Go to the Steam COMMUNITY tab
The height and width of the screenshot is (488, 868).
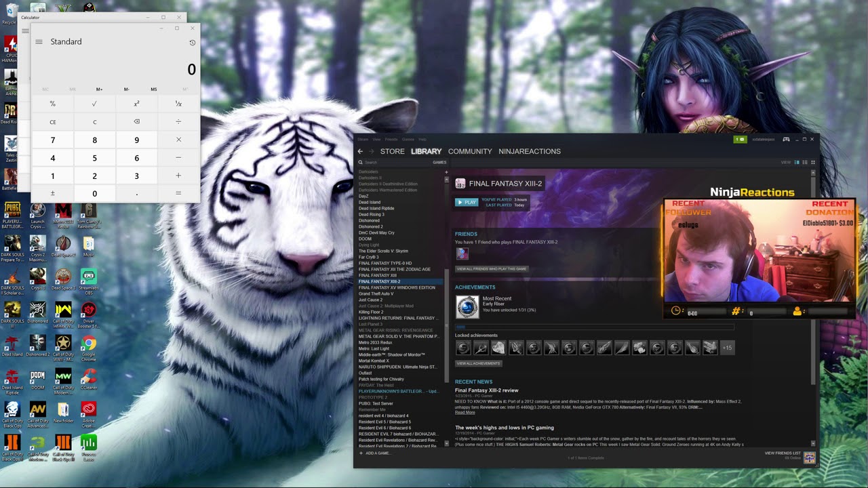point(470,151)
